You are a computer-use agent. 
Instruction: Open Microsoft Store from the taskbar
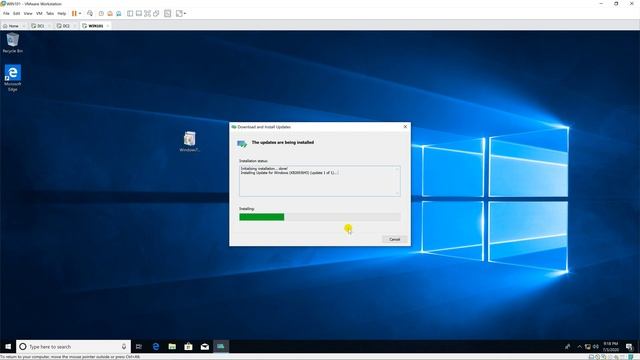[x=188, y=347]
